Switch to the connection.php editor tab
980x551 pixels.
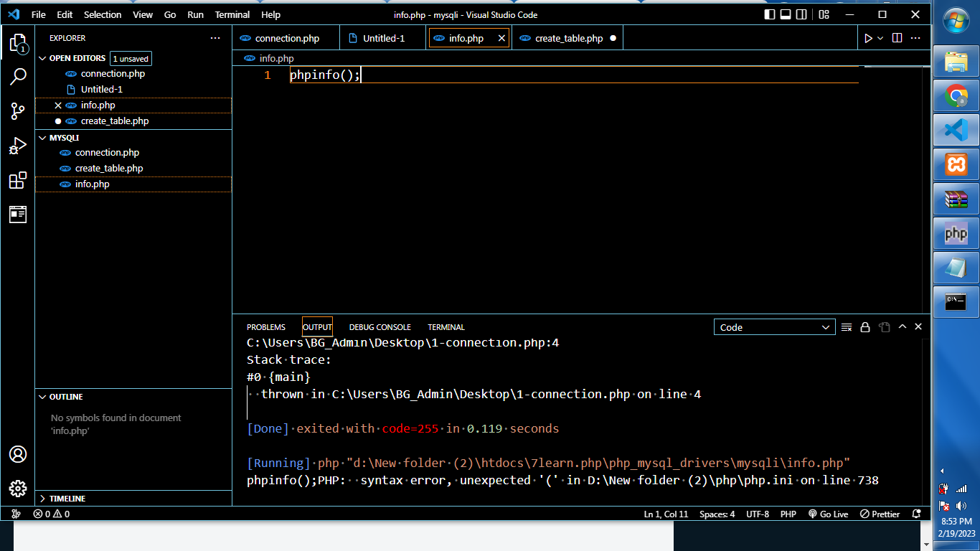click(286, 38)
